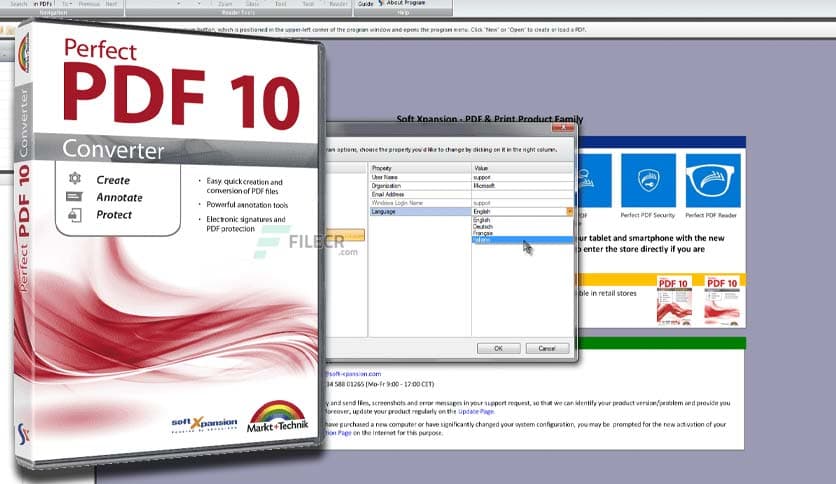Edit the Organization value 'Microsoft'
Screen dimensions: 836x484
point(522,185)
